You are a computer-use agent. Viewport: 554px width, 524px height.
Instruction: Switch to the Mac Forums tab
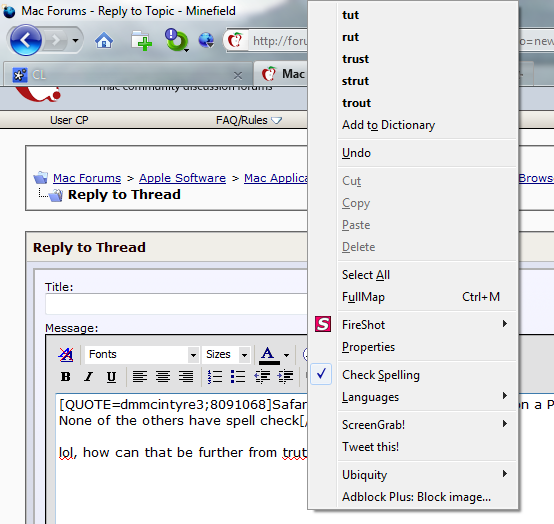281,74
